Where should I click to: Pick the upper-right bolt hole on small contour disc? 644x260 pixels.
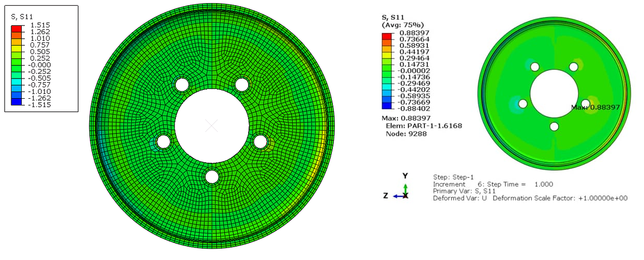point(573,67)
